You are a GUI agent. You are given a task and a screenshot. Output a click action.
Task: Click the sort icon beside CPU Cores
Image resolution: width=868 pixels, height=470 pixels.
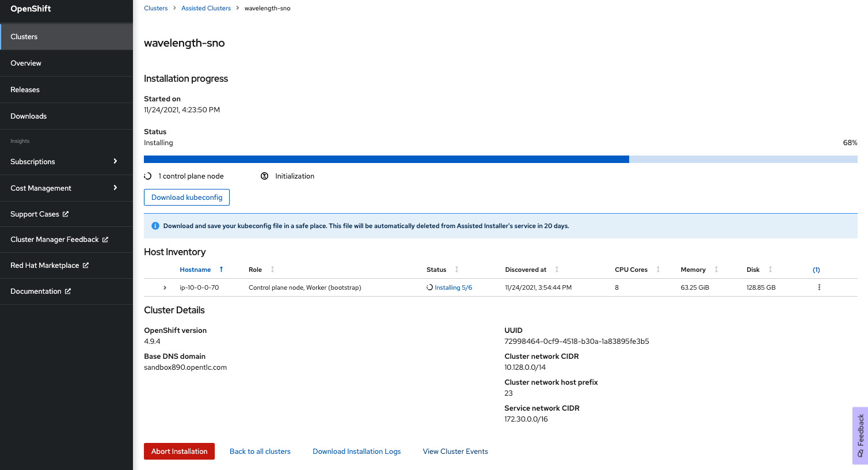pos(658,270)
